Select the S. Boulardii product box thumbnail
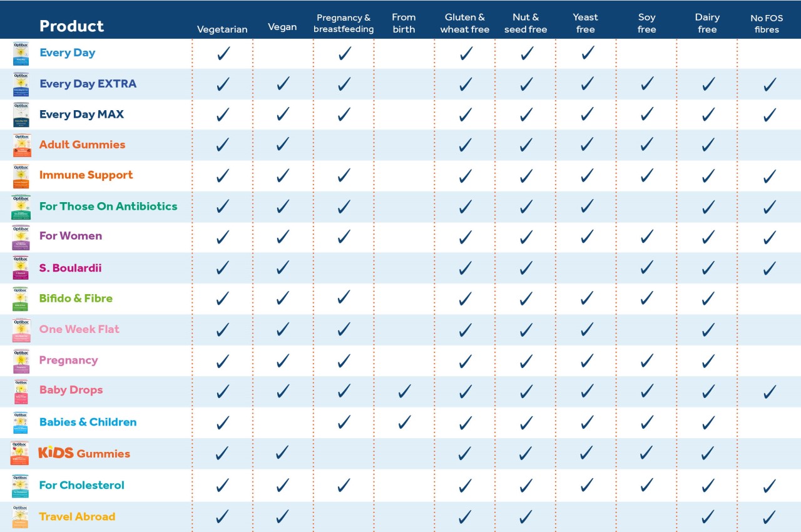 tap(21, 268)
